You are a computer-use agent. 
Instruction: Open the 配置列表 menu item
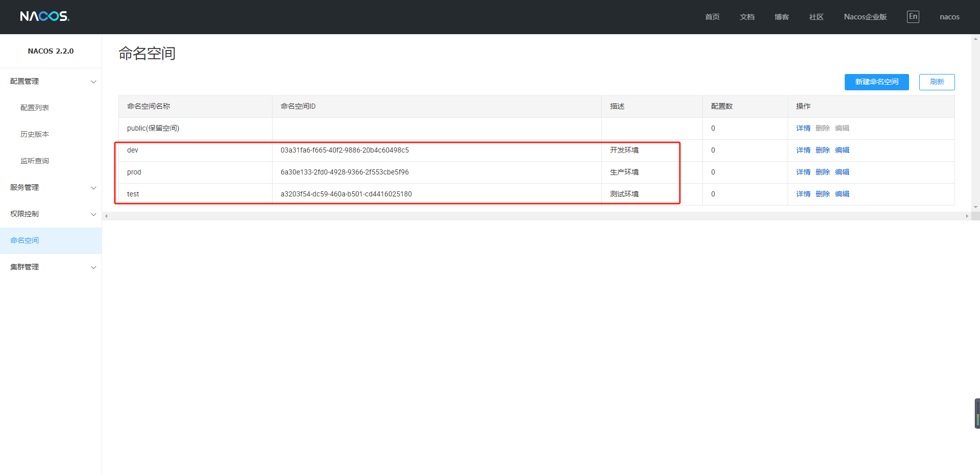click(x=35, y=108)
